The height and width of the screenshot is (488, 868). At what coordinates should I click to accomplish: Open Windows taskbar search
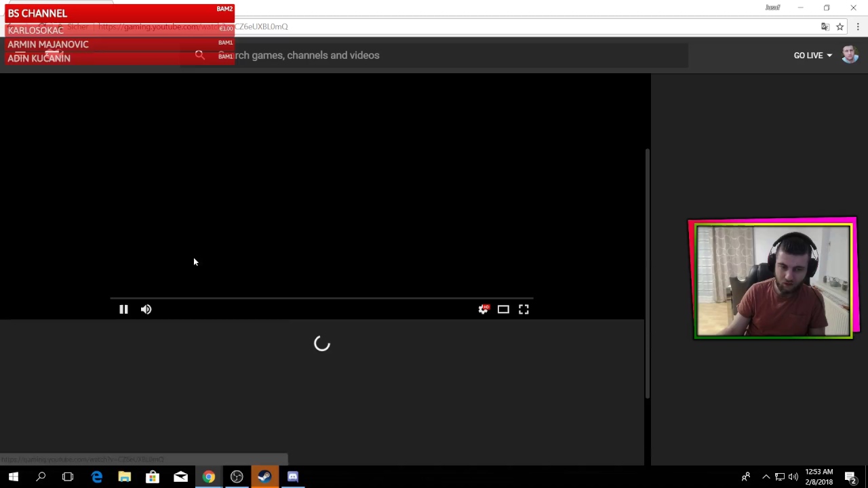point(41,477)
